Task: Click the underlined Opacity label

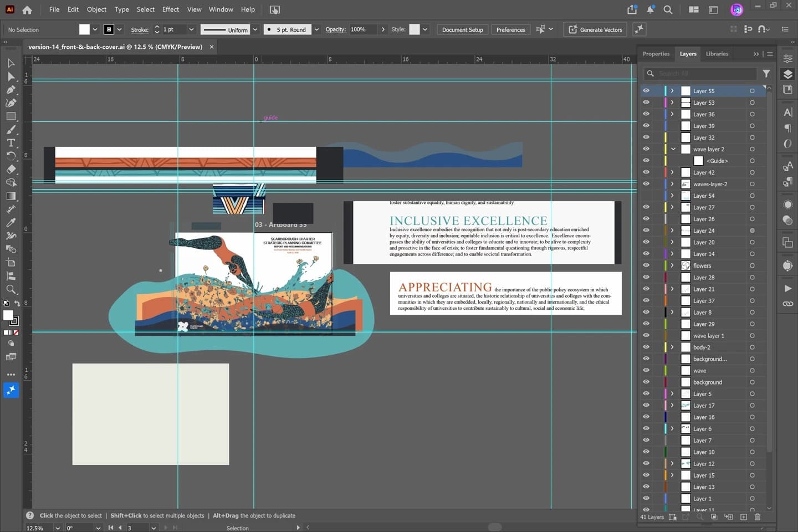Action: point(336,29)
